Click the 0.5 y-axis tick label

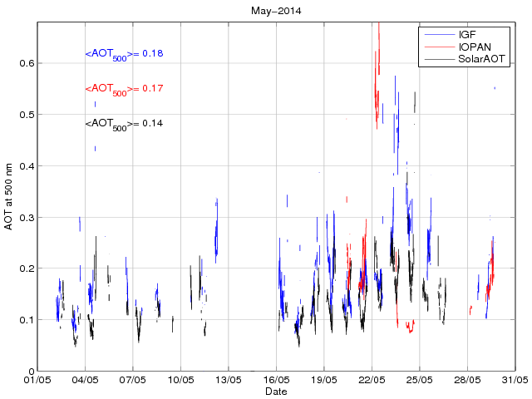27,115
